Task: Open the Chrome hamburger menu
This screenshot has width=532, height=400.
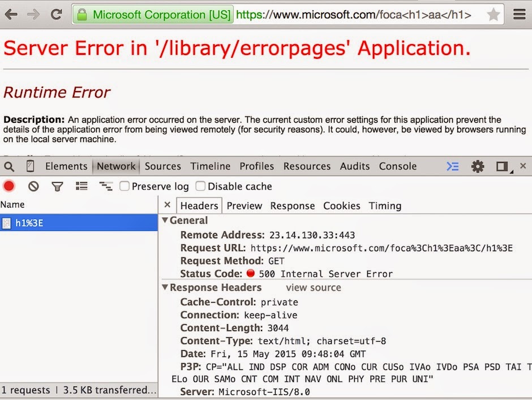Action: tap(520, 14)
